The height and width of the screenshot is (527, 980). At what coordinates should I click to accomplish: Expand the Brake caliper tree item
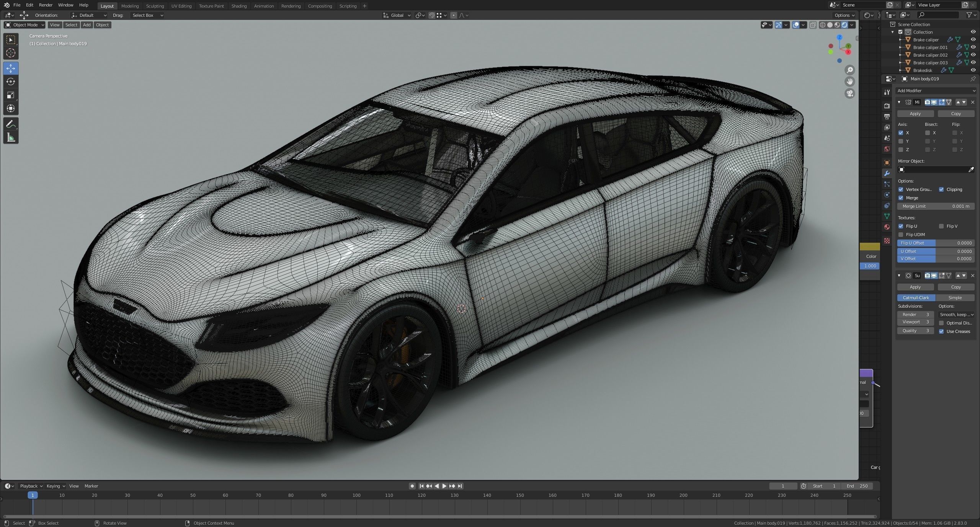click(x=900, y=40)
